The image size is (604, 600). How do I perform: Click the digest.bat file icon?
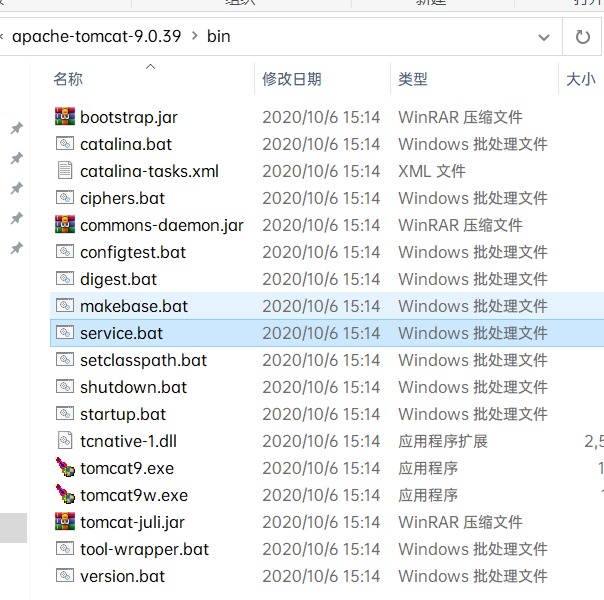[65, 278]
